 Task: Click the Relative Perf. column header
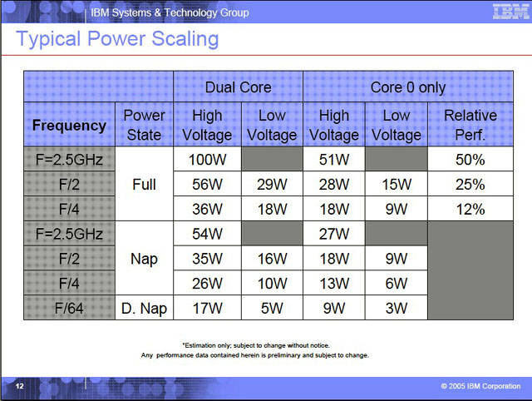[470, 125]
